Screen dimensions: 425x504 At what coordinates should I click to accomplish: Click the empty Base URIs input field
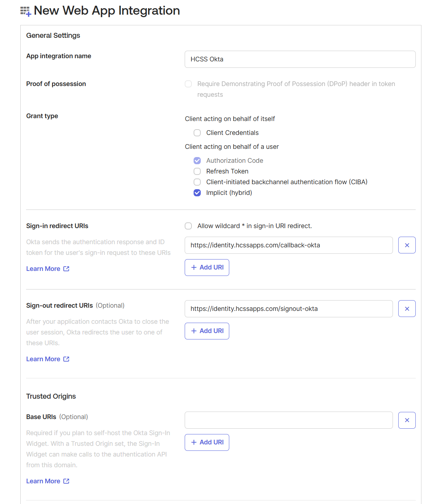tap(288, 420)
